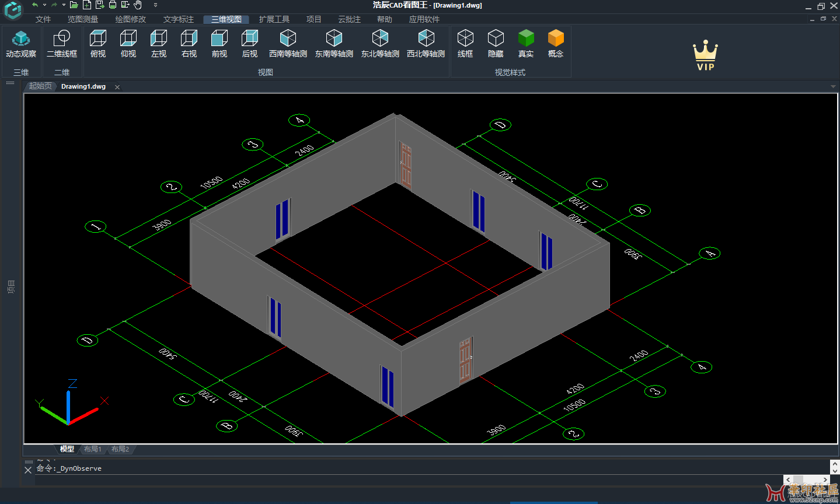Click the upper-right wooden door on the back wall

click(406, 166)
